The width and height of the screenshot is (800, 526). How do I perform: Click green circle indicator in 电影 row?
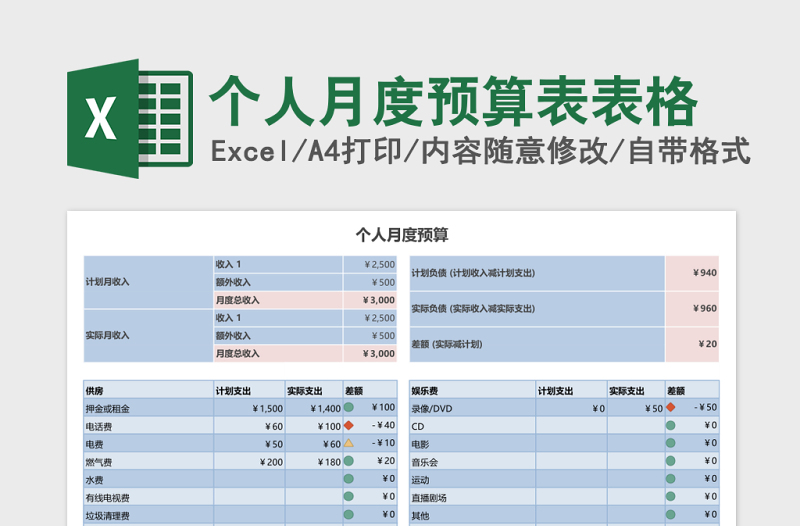tap(670, 443)
